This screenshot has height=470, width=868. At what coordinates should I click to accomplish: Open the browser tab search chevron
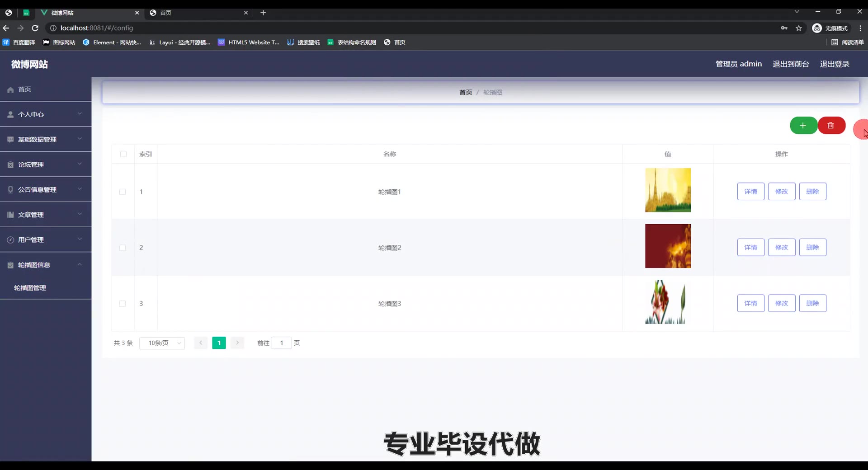(797, 12)
